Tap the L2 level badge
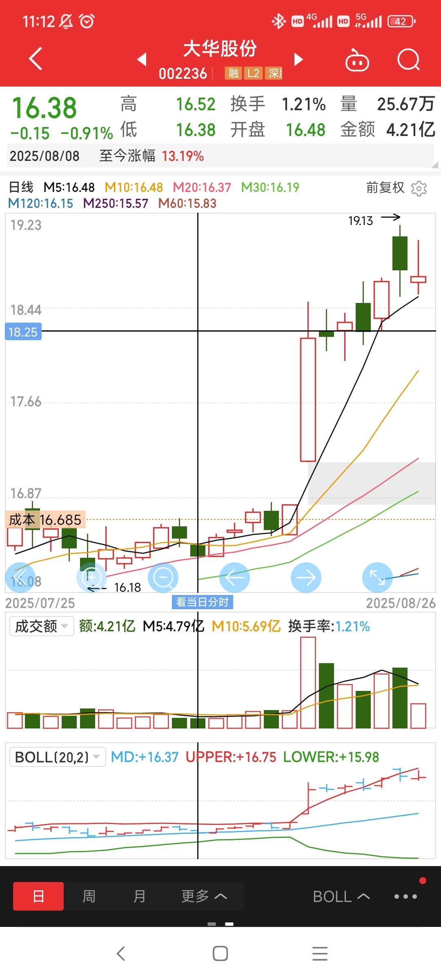Image resolution: width=441 pixels, height=980 pixels. click(x=253, y=73)
